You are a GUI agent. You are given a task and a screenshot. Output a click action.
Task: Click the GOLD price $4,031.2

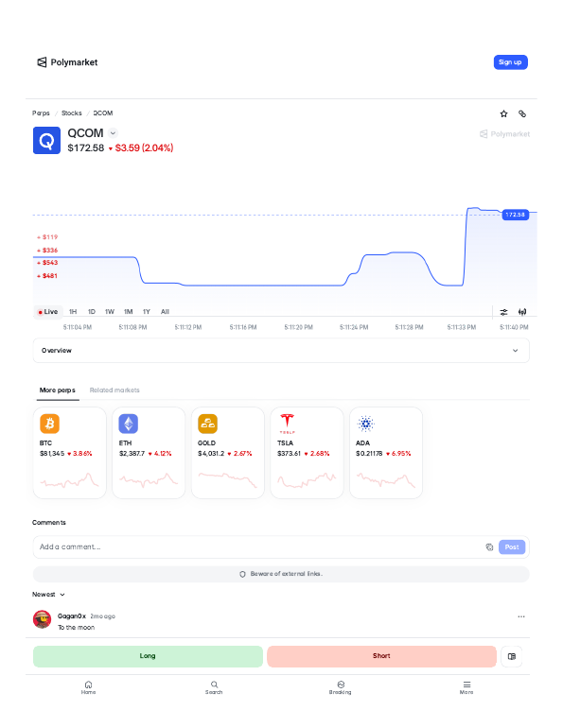pos(211,454)
